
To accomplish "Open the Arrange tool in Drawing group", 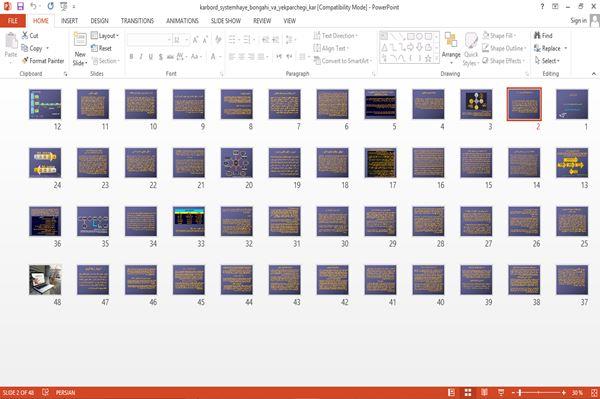I will tap(451, 49).
